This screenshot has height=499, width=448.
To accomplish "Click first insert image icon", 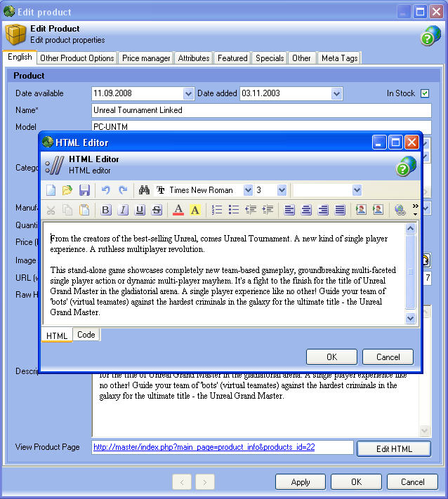I will coord(361,210).
